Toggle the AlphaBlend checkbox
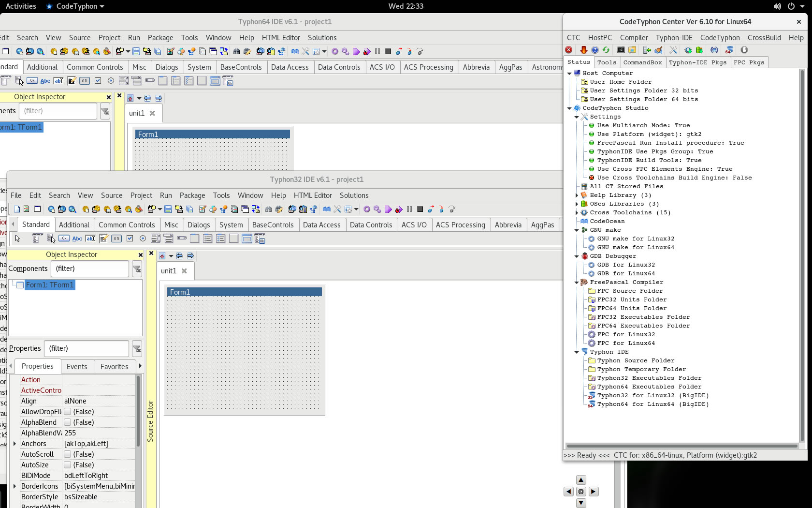Image resolution: width=812 pixels, height=508 pixels. (68, 422)
